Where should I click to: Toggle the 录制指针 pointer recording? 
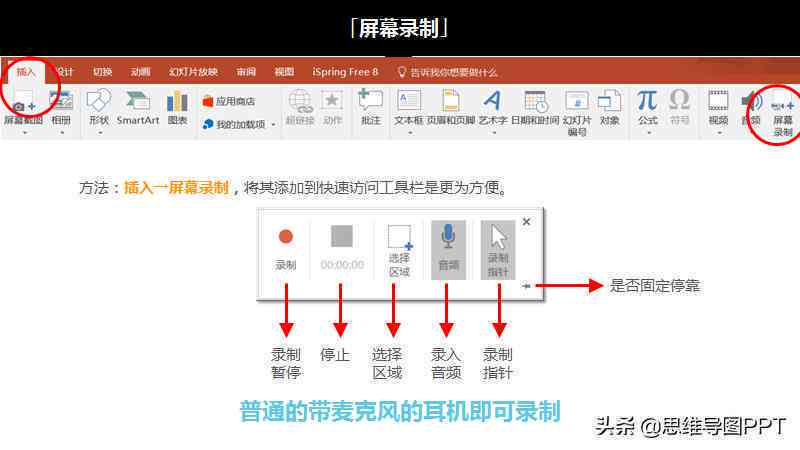tap(498, 250)
